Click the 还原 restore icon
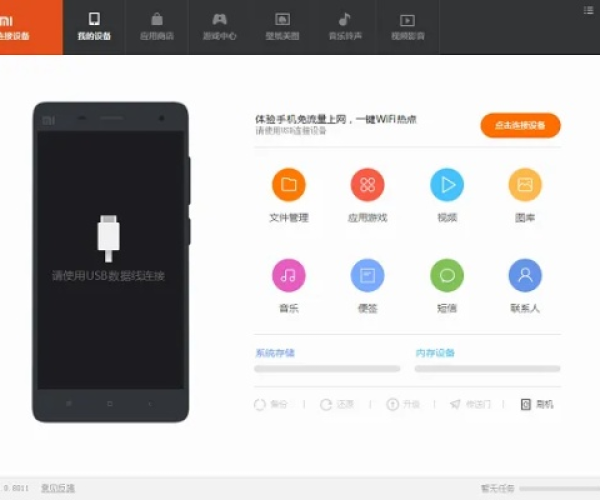 click(326, 404)
